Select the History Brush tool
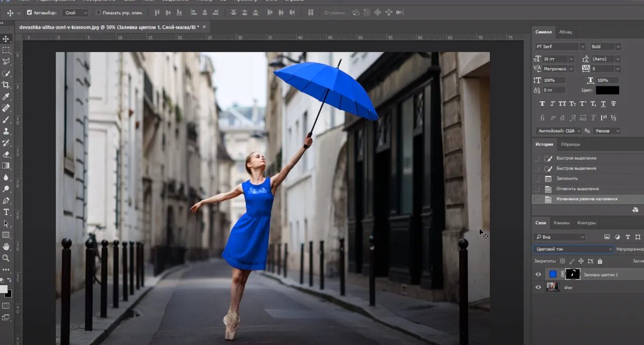This screenshot has height=345, width=644. 6,143
